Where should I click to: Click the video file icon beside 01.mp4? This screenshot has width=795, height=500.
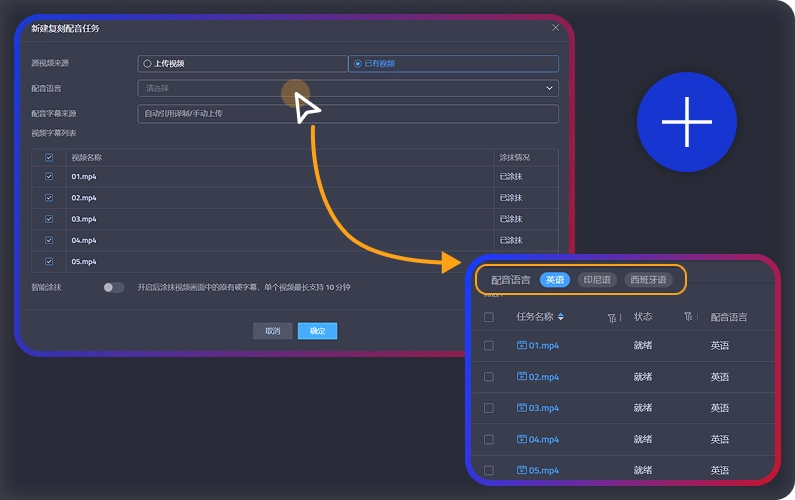(521, 345)
